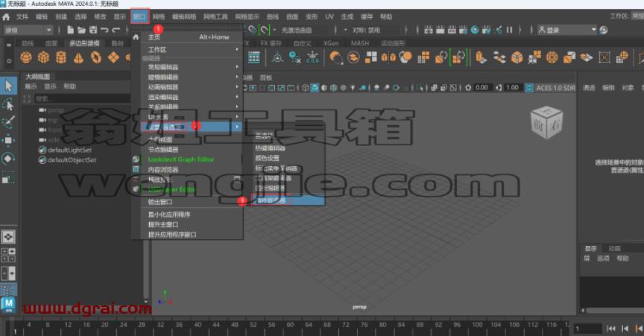Expand the 常规编辑器 submenu
The image size is (644, 336).
[x=192, y=67]
